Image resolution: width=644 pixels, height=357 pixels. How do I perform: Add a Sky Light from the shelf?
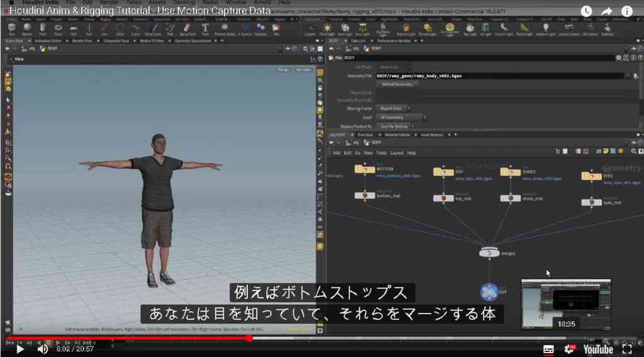click(470, 29)
